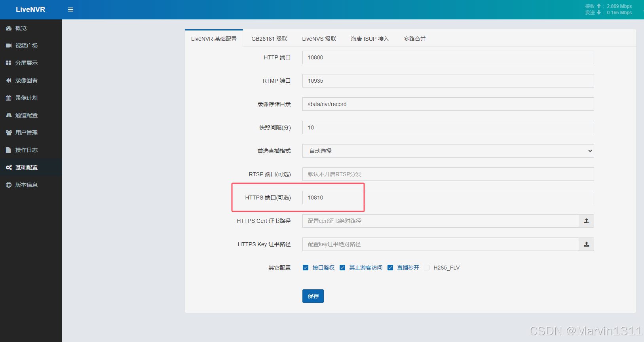Switch to 多路合并 tab
This screenshot has height=342, width=644.
[x=415, y=39]
